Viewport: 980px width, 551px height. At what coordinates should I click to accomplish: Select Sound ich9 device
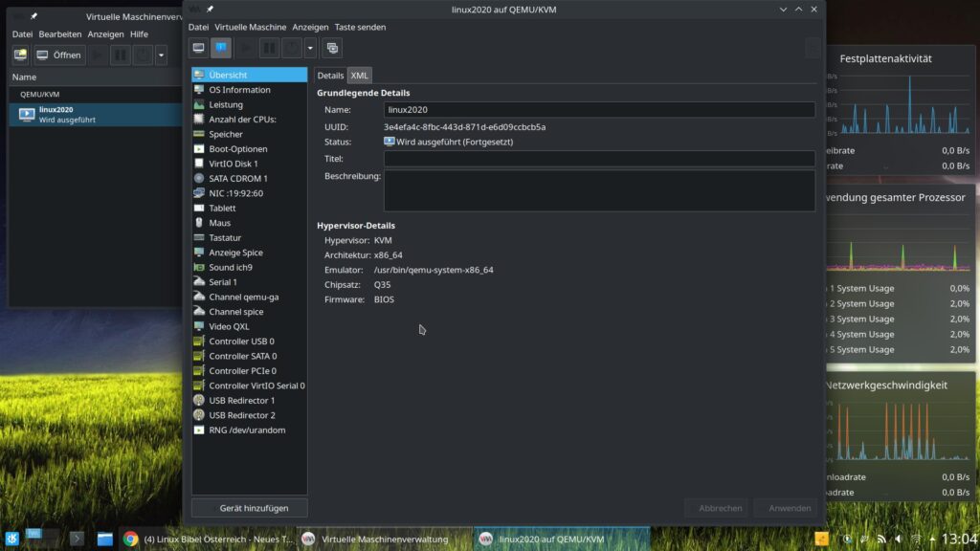click(250, 267)
